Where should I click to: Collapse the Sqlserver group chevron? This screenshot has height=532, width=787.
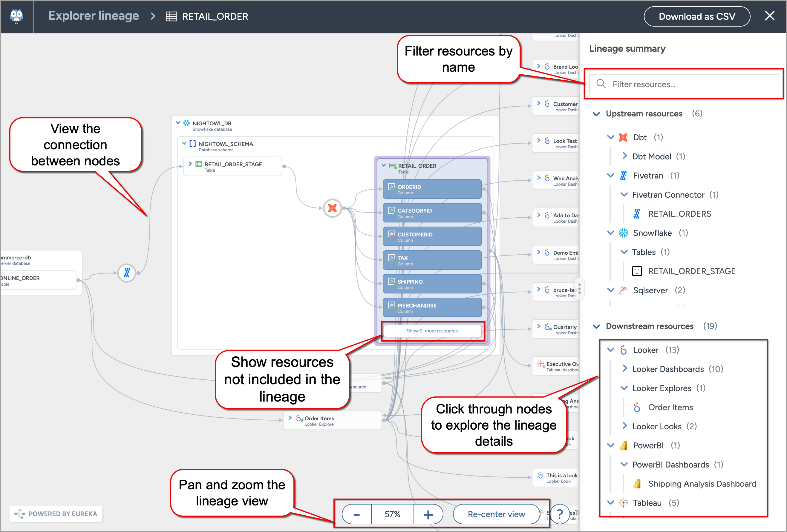(x=610, y=290)
